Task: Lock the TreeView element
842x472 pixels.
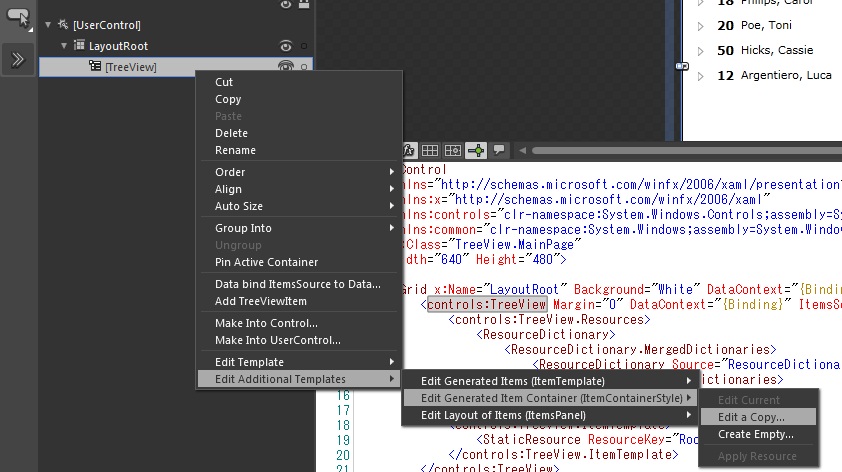Action: (x=304, y=67)
